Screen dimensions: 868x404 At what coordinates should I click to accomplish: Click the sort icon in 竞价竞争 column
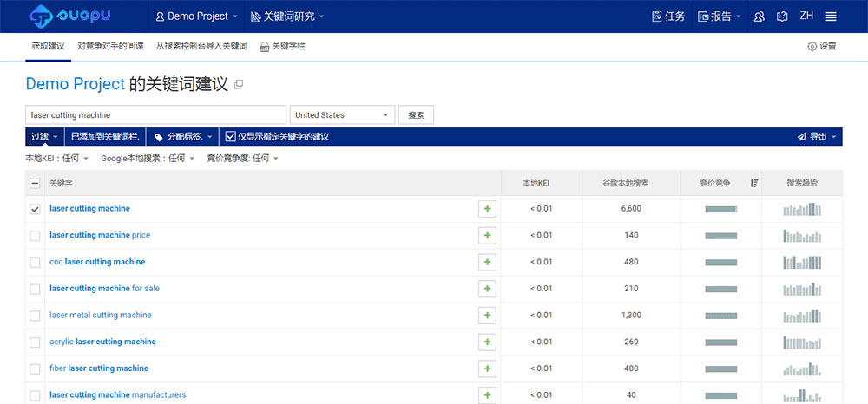pyautogui.click(x=753, y=183)
